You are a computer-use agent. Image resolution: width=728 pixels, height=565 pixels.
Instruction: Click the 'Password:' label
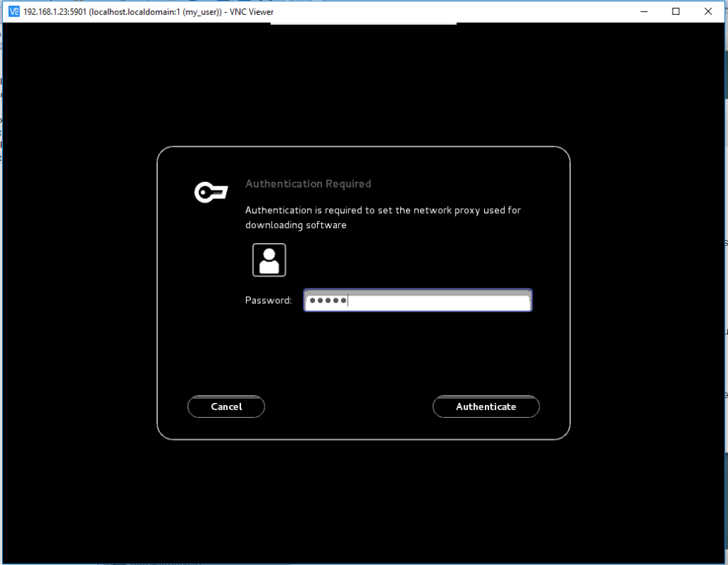click(268, 301)
